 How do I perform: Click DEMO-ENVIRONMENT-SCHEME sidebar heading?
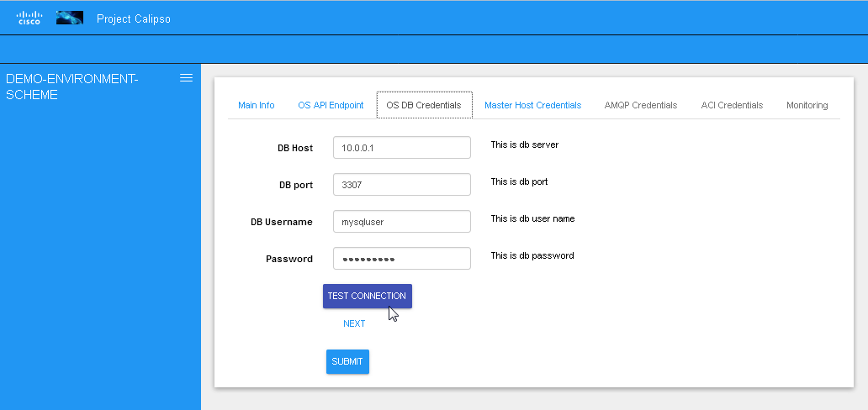tap(72, 87)
